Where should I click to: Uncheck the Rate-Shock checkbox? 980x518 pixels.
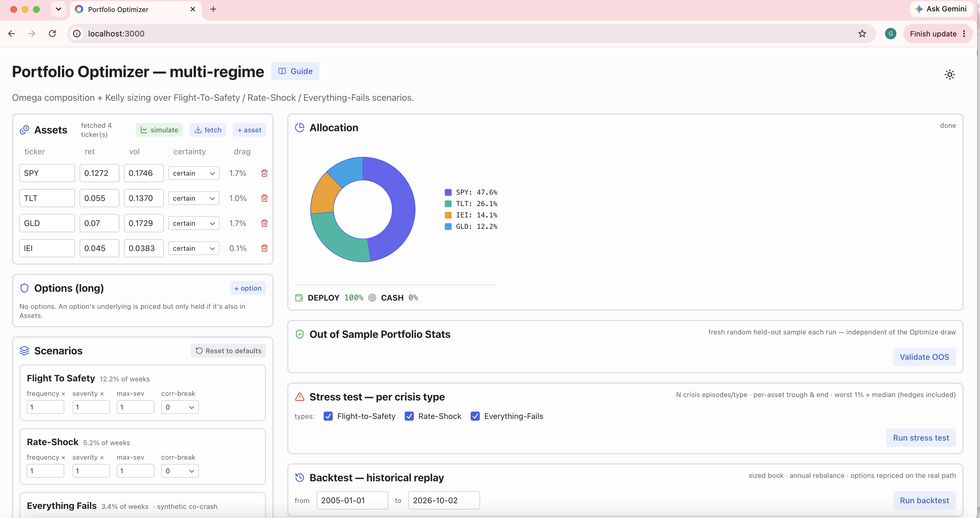click(x=409, y=416)
